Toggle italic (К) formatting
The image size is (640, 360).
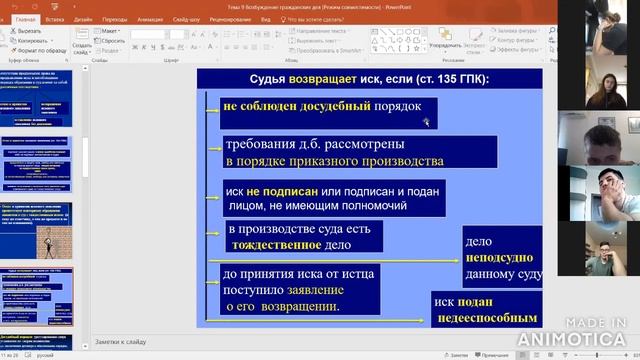144,48
